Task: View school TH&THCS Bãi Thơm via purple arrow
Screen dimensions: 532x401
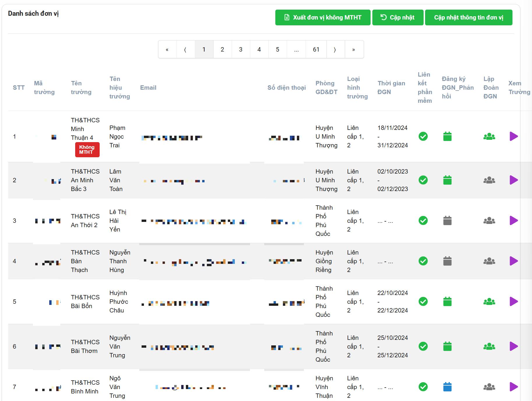Action: [513, 346]
